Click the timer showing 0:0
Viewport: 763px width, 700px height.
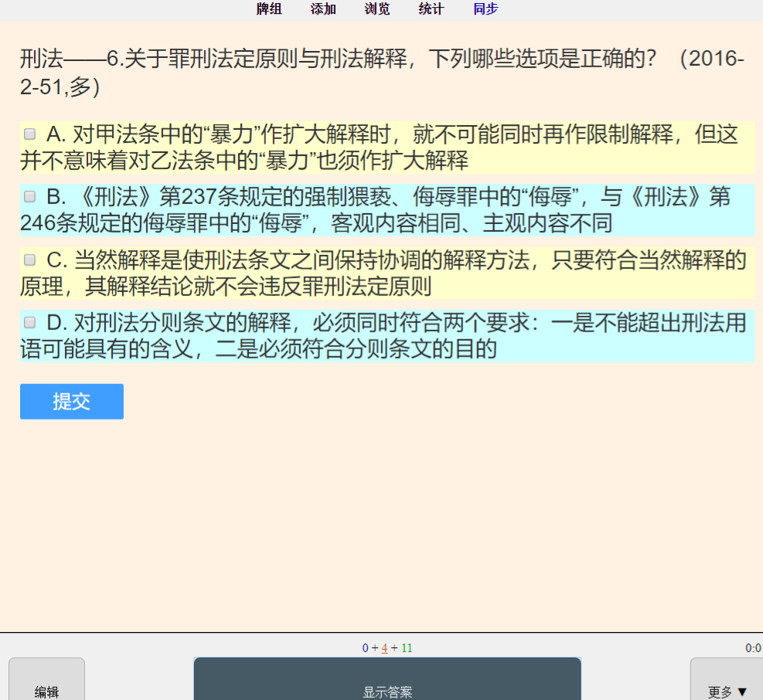tap(754, 648)
